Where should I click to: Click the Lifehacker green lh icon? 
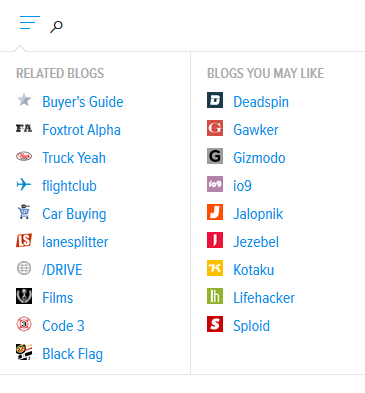215,296
